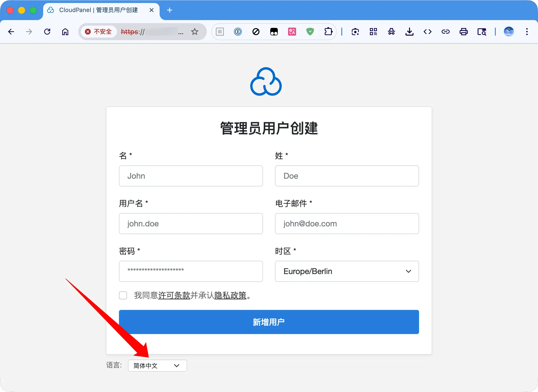The height and width of the screenshot is (392, 538).
Task: Open the 1Password extension
Action: pyautogui.click(x=238, y=32)
